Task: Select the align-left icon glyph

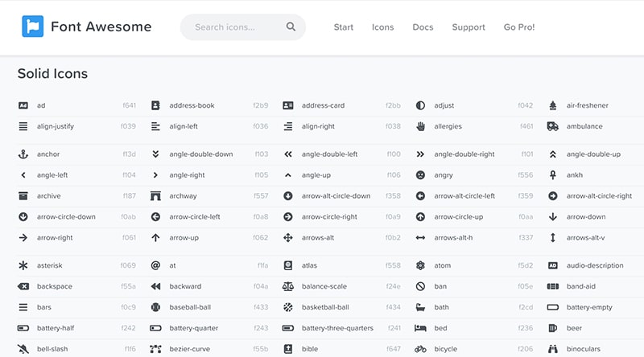Action: [x=155, y=126]
